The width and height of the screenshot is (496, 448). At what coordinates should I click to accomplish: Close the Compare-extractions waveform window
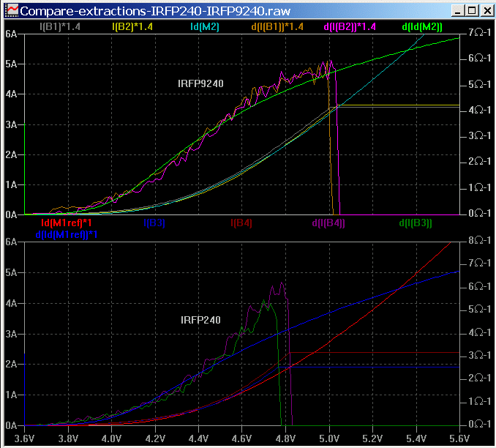pos(487,11)
